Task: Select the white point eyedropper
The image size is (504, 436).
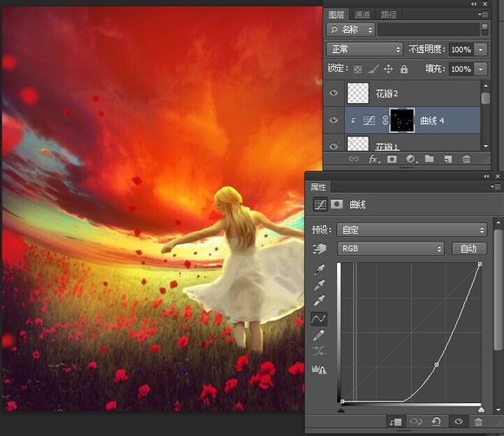Action: (319, 301)
